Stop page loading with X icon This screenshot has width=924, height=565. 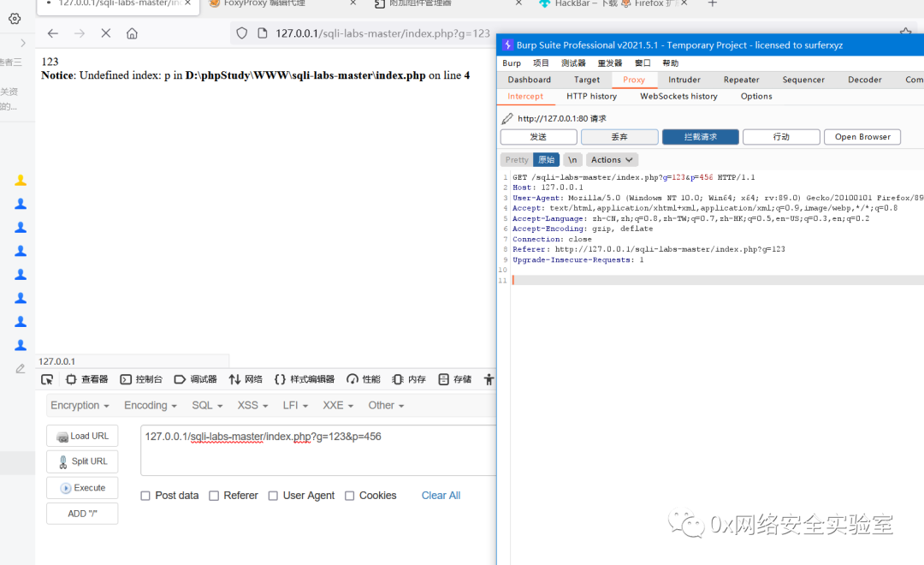click(105, 33)
